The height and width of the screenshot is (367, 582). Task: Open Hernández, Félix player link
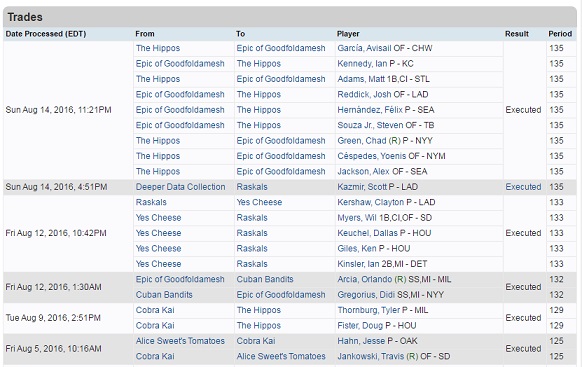(370, 110)
